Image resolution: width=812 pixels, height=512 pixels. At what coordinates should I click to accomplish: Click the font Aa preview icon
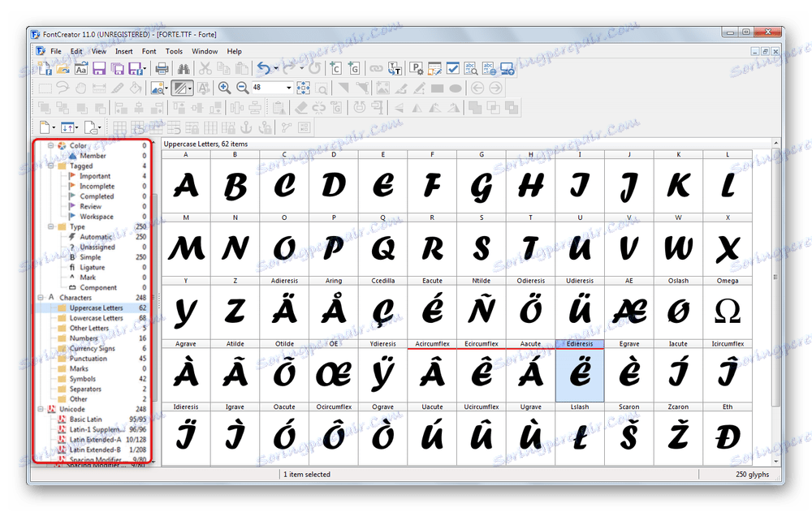pyautogui.click(x=80, y=68)
